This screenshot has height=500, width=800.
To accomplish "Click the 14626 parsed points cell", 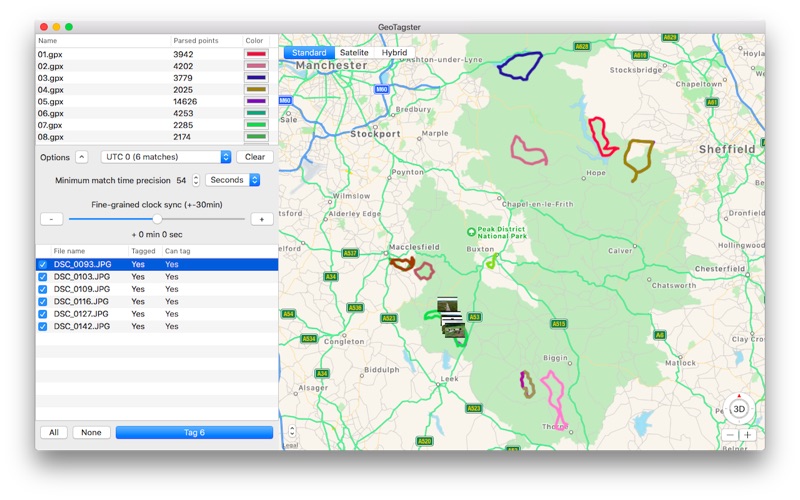I will pos(185,102).
